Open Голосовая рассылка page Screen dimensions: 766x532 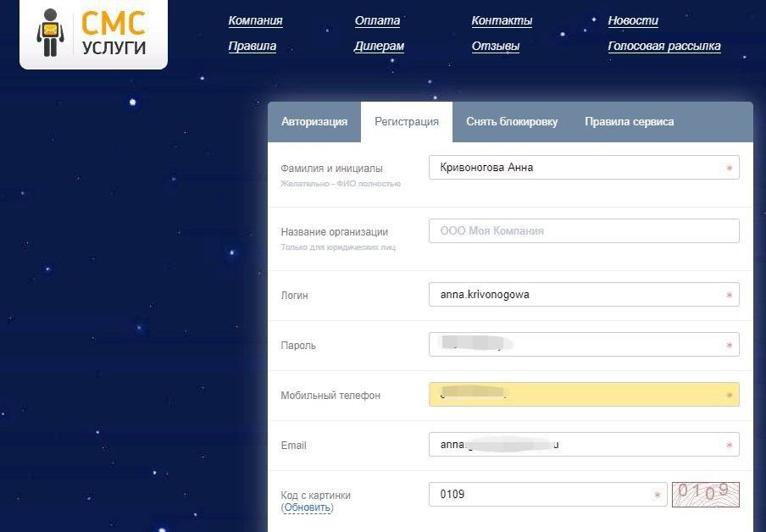click(x=663, y=47)
